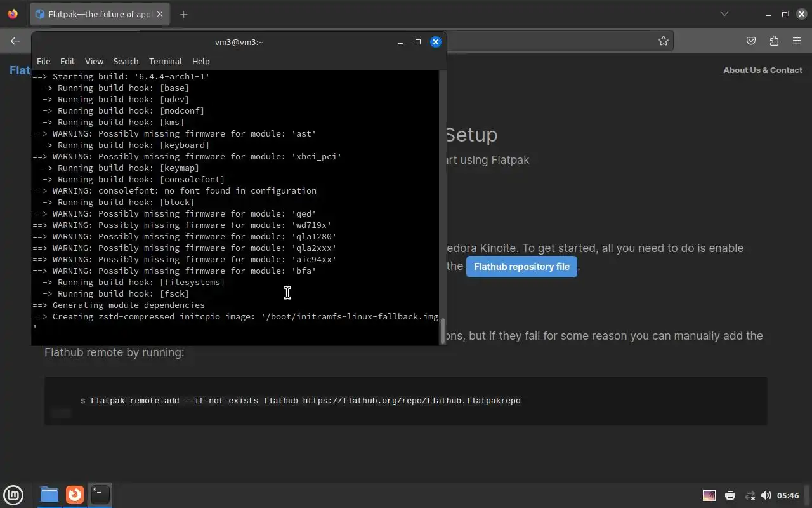Open the printer tray icon
812x508 pixels.
tap(730, 495)
